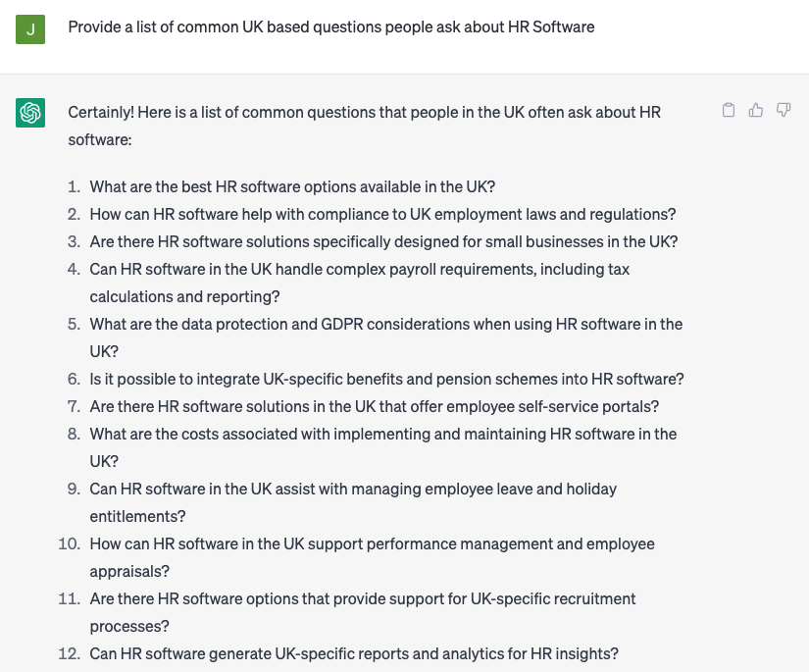809x672 pixels.
Task: Click question 2 about UK employment law compliance
Action: tap(382, 214)
